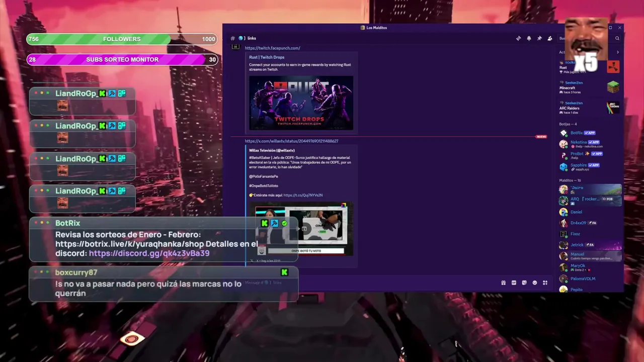
Task: Click SeekerZen name above ARC Raiders activity
Action: point(574,103)
